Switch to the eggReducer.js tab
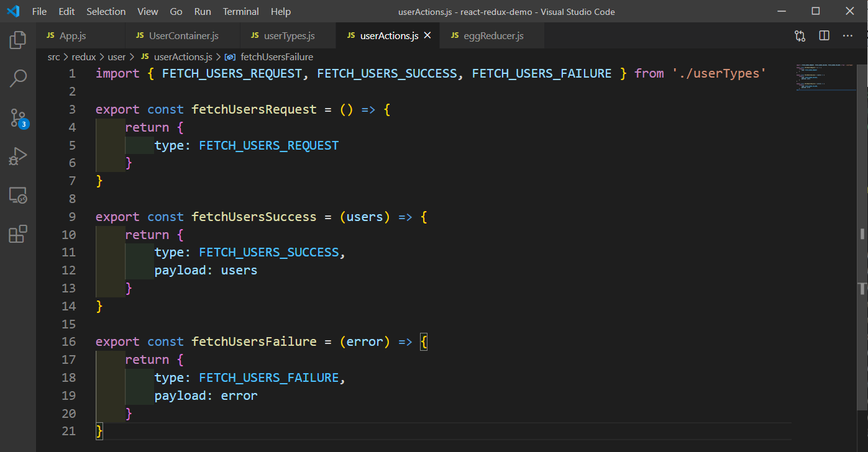 click(x=493, y=36)
